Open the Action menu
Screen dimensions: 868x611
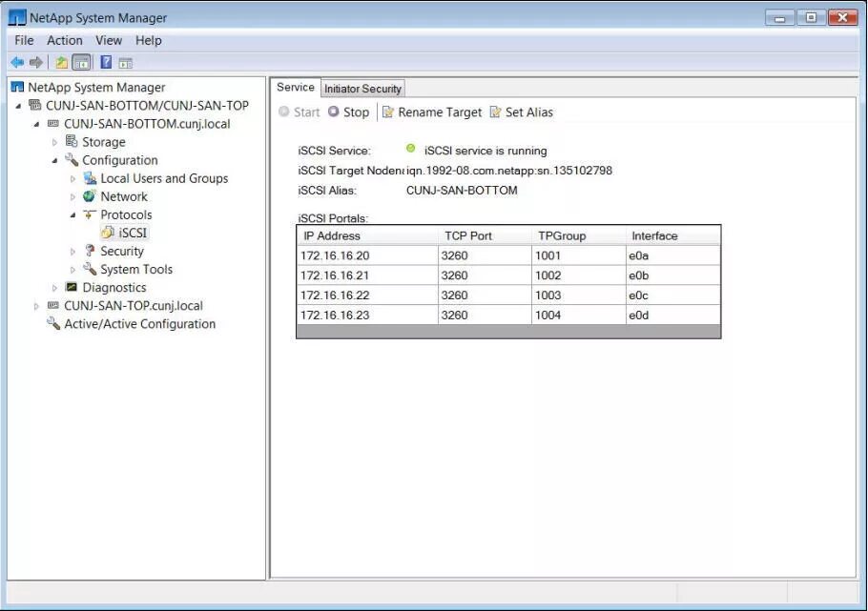click(64, 40)
